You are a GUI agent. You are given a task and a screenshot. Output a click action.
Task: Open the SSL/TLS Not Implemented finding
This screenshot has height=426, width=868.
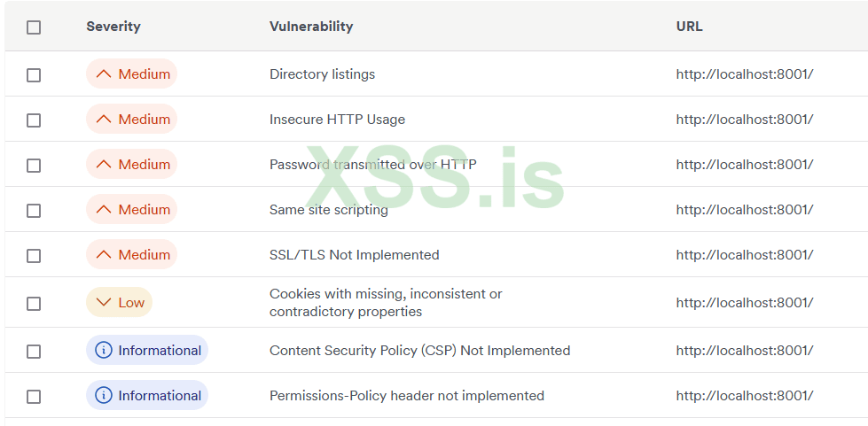click(354, 255)
